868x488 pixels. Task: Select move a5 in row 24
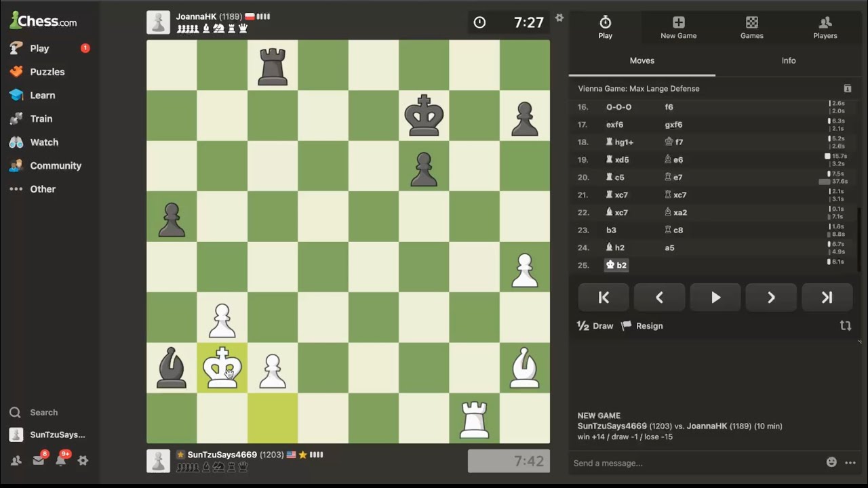[669, 247]
